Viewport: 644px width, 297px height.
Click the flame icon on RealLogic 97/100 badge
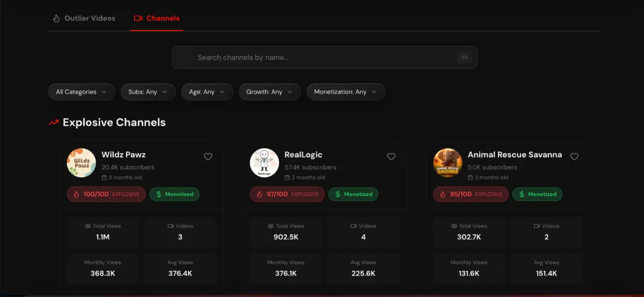coord(260,194)
